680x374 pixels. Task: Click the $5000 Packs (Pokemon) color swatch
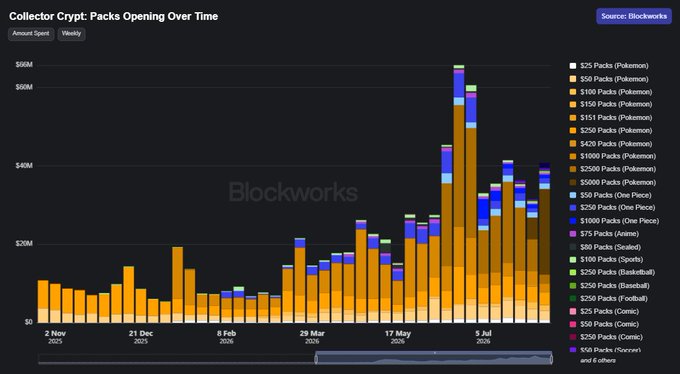pyautogui.click(x=573, y=182)
